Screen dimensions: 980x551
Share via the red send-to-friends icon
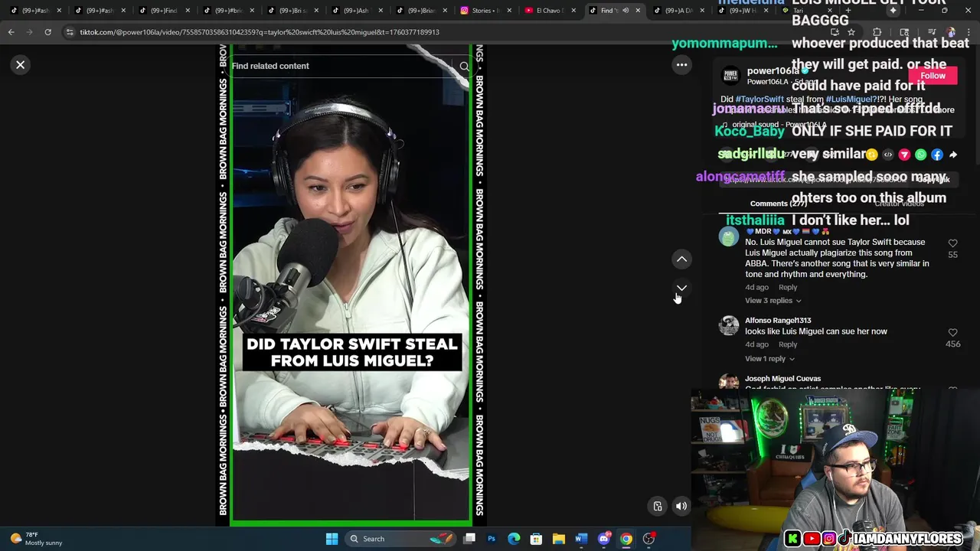pyautogui.click(x=904, y=155)
